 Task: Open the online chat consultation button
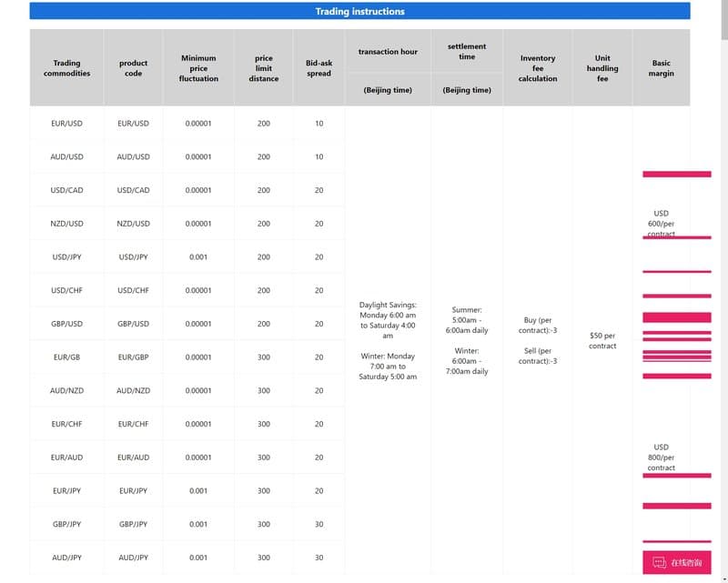[676, 562]
